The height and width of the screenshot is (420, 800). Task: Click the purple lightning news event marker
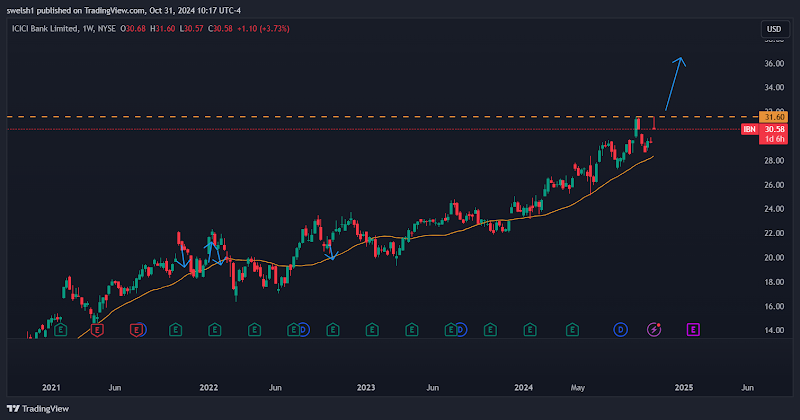(x=654, y=330)
